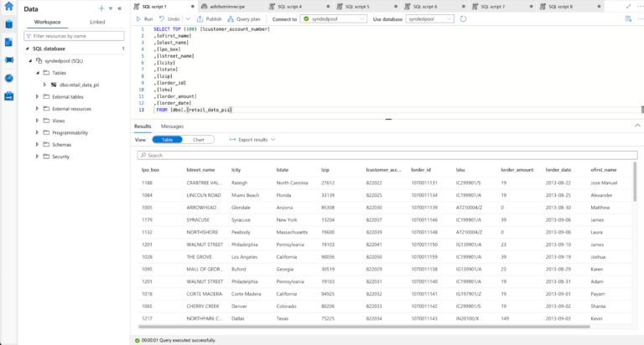Run the SQL query
The image size is (644, 345).
click(144, 18)
